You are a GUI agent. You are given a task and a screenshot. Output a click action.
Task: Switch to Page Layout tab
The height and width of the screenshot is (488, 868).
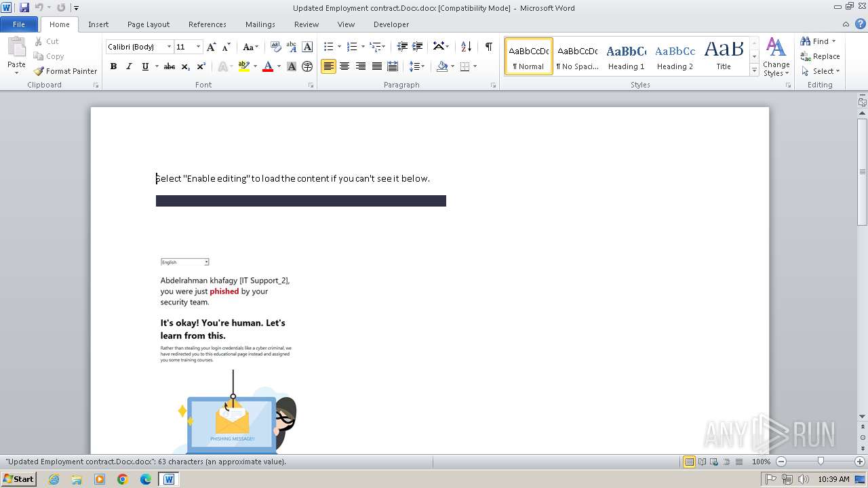pyautogui.click(x=149, y=24)
